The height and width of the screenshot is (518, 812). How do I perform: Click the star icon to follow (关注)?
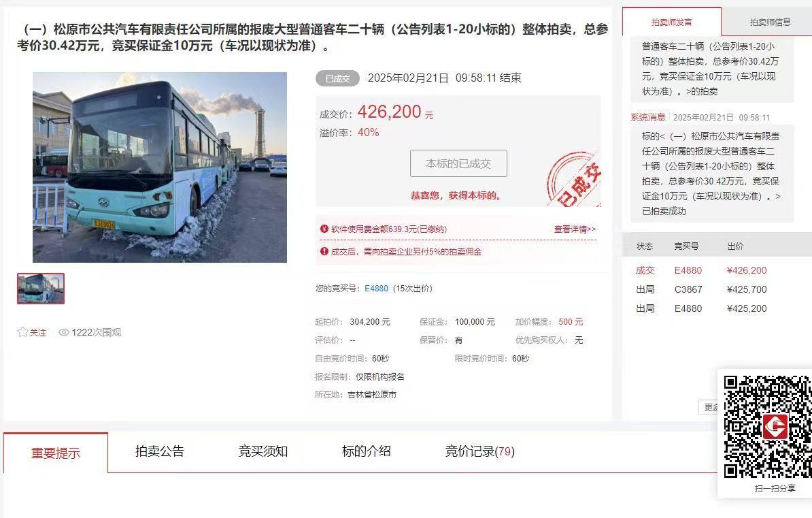[x=22, y=332]
